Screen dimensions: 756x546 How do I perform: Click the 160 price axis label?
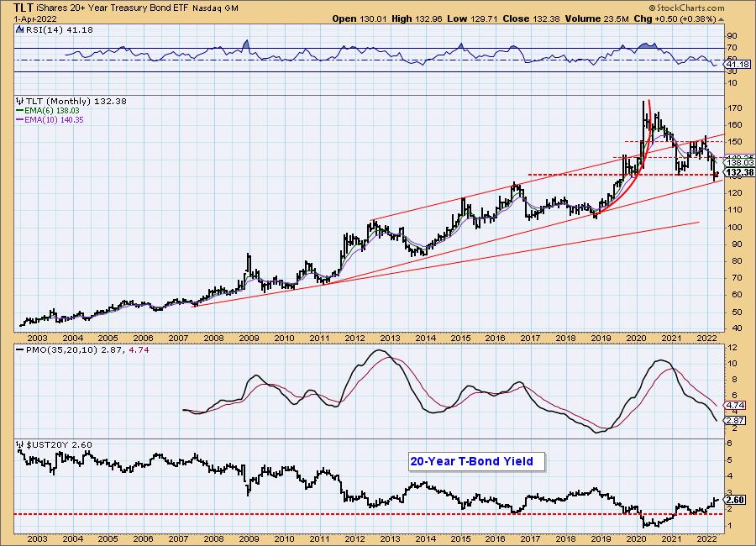tap(735, 125)
